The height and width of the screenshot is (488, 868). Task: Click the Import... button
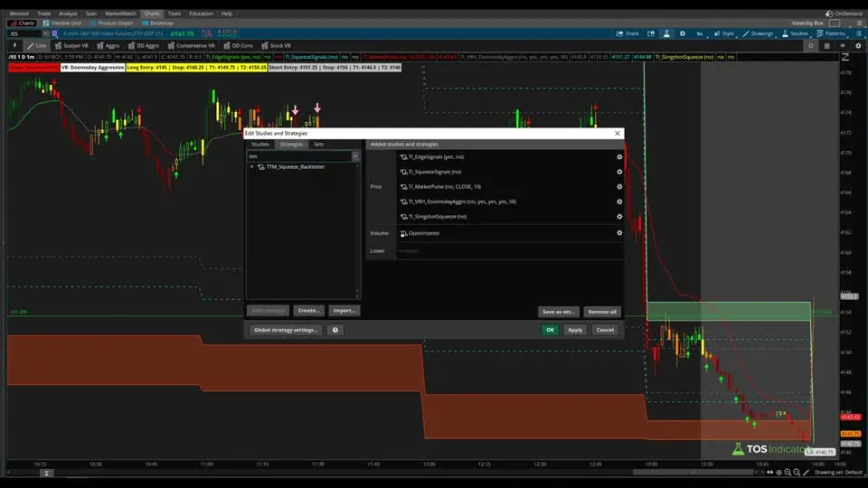coord(344,311)
